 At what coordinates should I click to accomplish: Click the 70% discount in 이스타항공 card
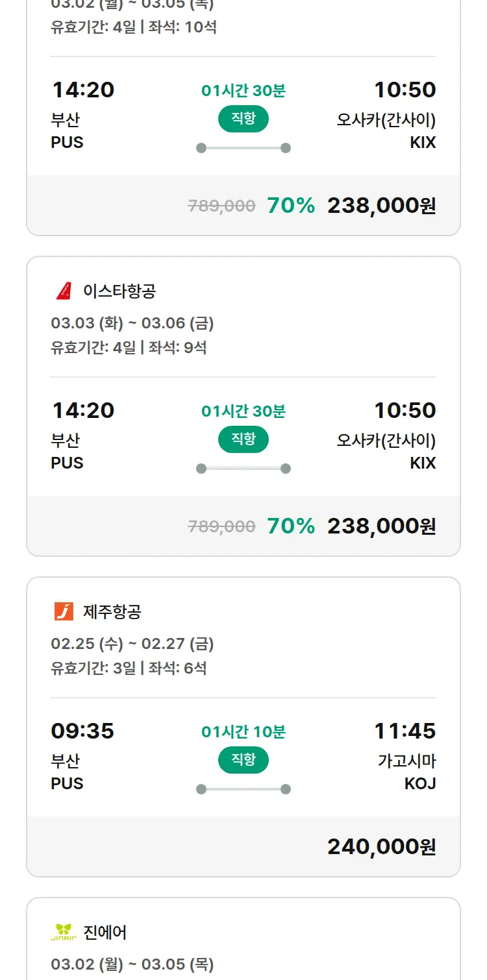pos(291,526)
